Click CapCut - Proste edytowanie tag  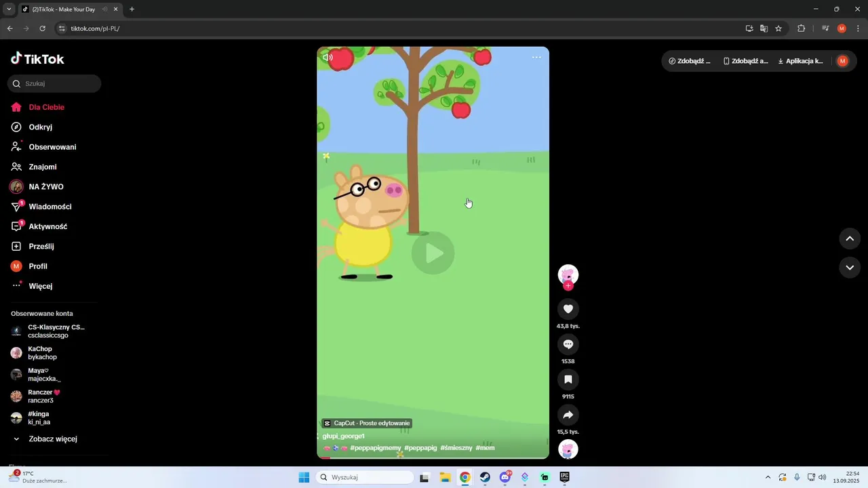366,423
